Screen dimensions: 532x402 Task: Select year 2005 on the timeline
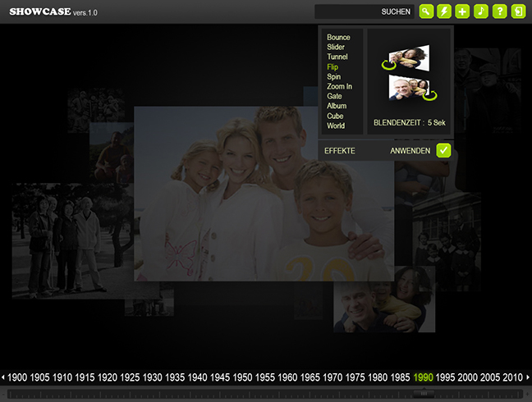pyautogui.click(x=490, y=377)
